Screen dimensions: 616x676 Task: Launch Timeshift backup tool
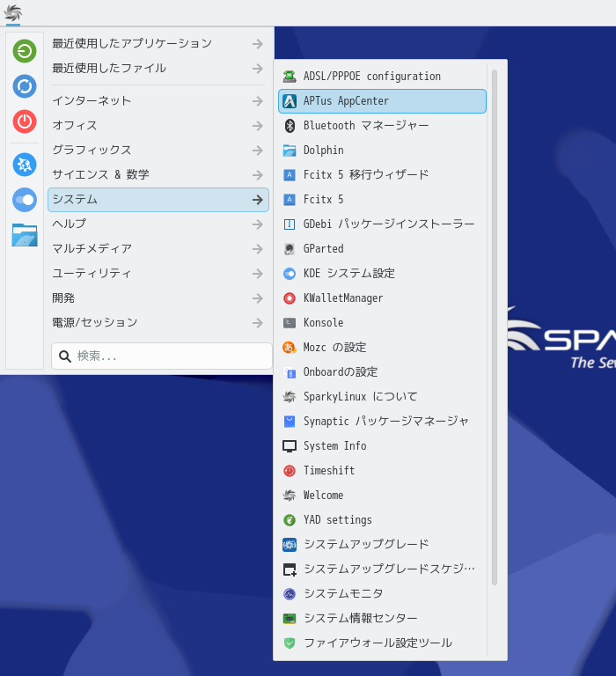tap(328, 471)
